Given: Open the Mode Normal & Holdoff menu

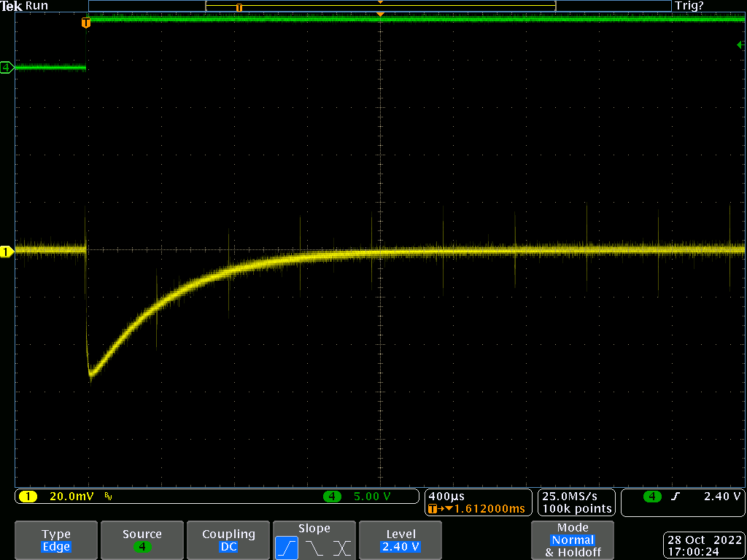Looking at the screenshot, I should (573, 540).
